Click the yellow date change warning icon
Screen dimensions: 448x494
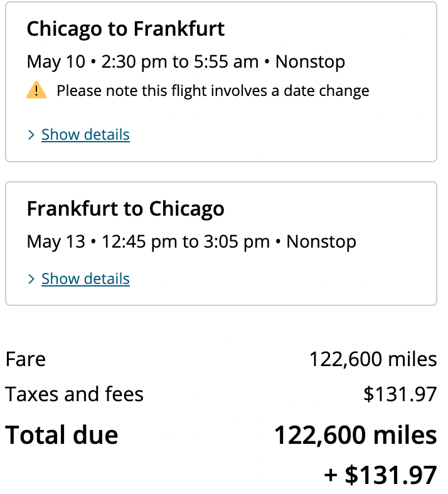[x=36, y=90]
